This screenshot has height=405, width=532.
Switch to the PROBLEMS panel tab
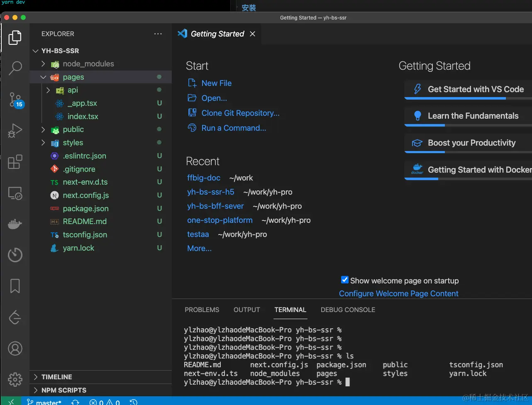pos(202,310)
